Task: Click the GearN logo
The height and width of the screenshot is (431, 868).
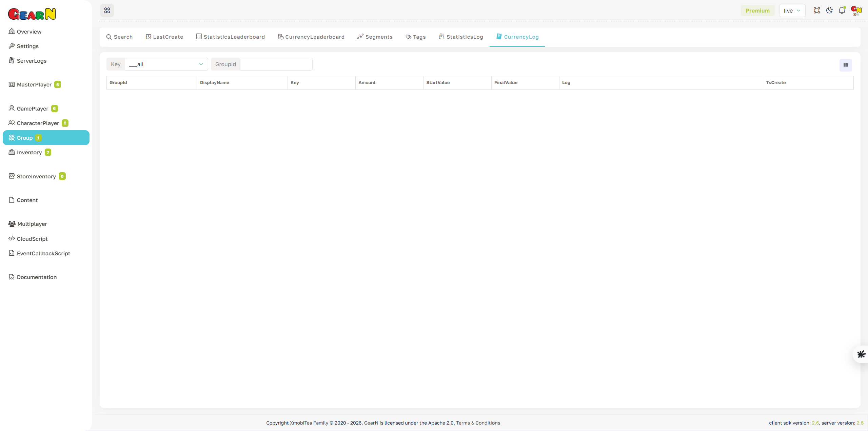Action: [x=32, y=14]
